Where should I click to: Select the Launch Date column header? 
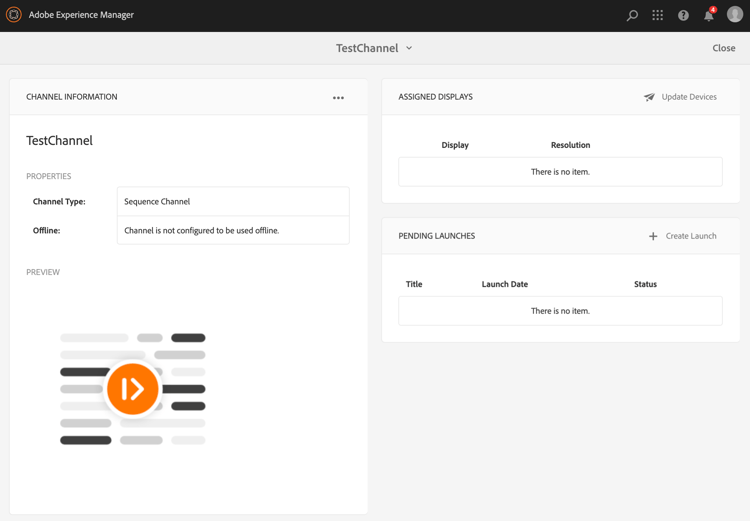(505, 284)
